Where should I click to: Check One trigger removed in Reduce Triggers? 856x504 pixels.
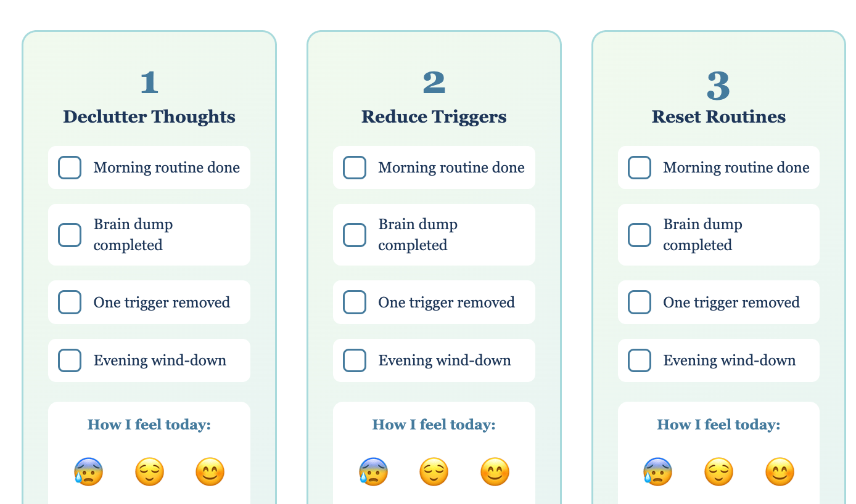point(355,303)
